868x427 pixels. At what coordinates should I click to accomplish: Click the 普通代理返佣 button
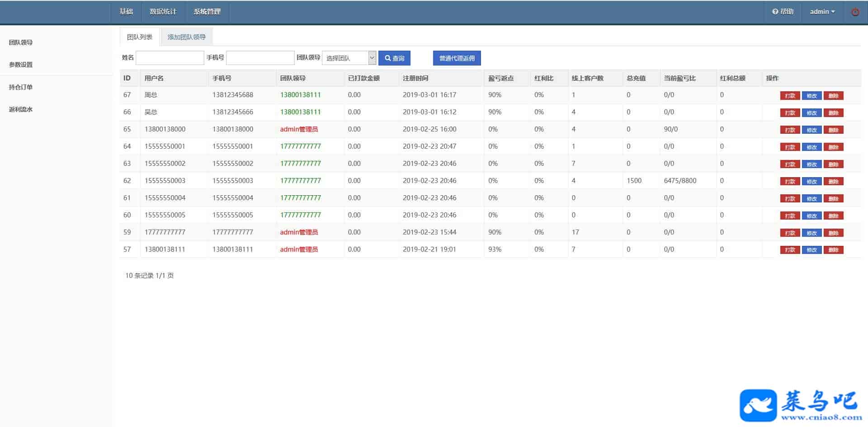tap(457, 58)
